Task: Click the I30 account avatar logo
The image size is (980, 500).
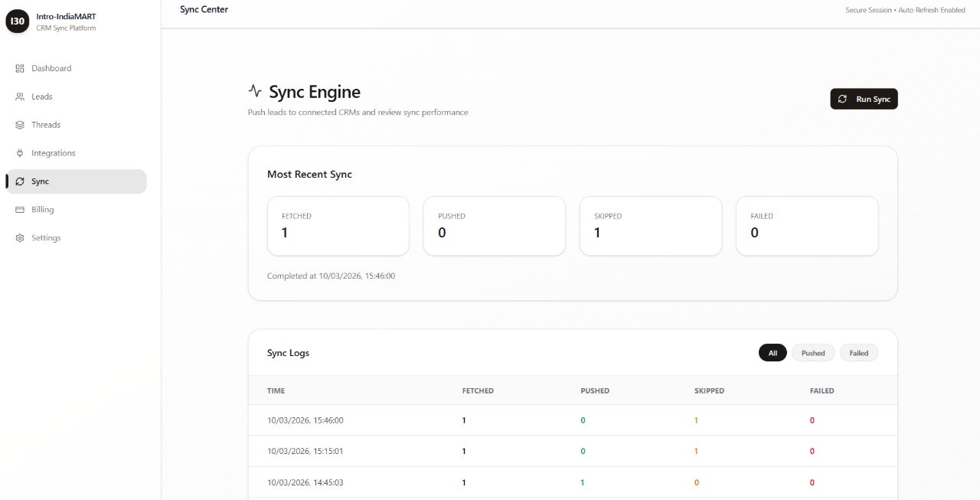Action: (18, 21)
